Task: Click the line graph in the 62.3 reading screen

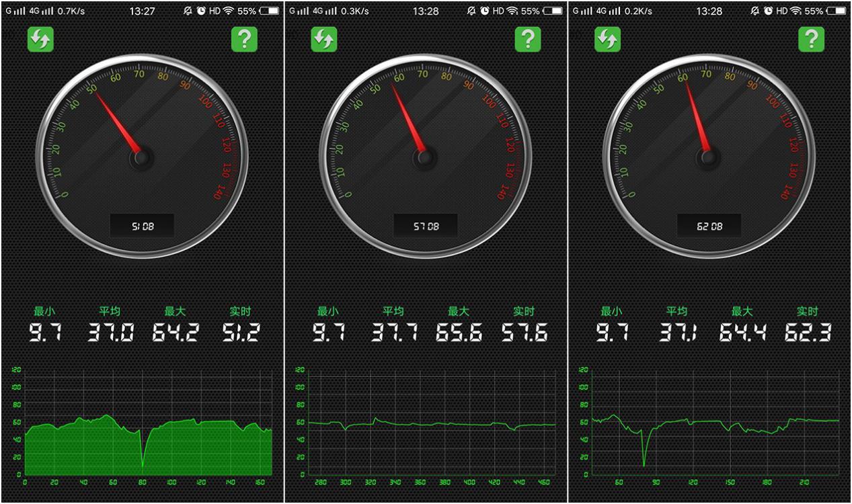Action: (x=716, y=422)
